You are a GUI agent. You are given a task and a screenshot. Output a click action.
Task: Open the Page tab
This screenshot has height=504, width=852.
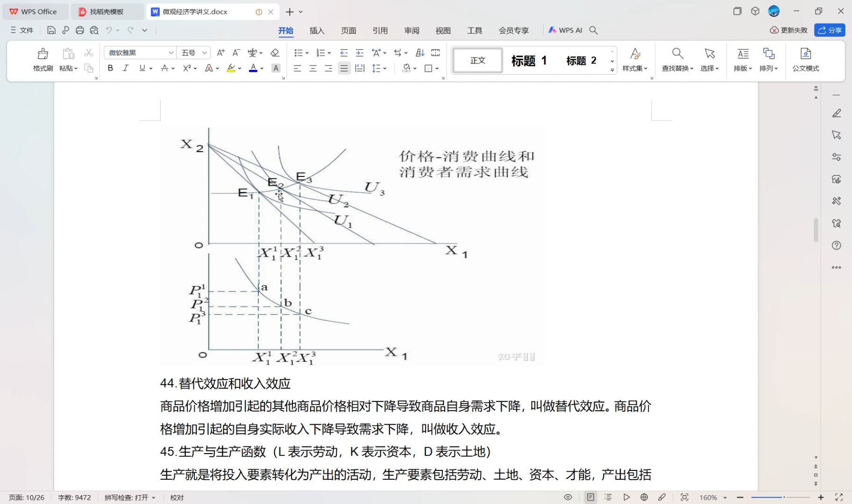[348, 30]
